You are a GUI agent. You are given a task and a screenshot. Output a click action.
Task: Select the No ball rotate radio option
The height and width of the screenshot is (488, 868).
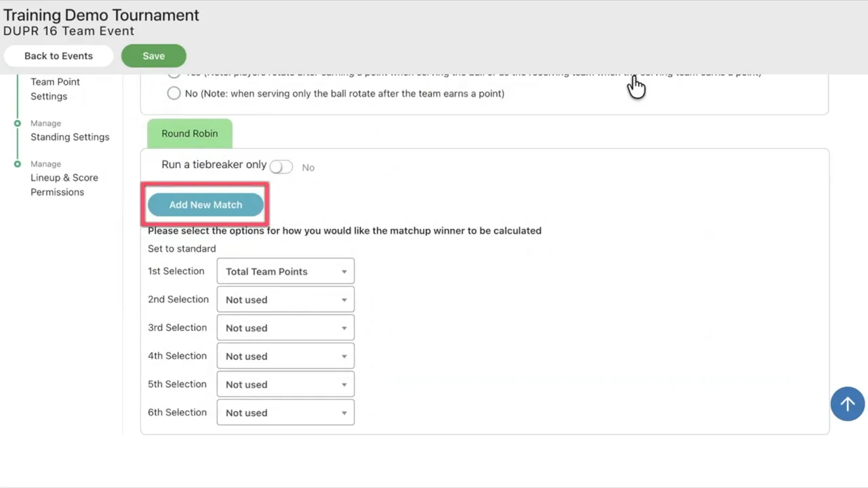174,94
